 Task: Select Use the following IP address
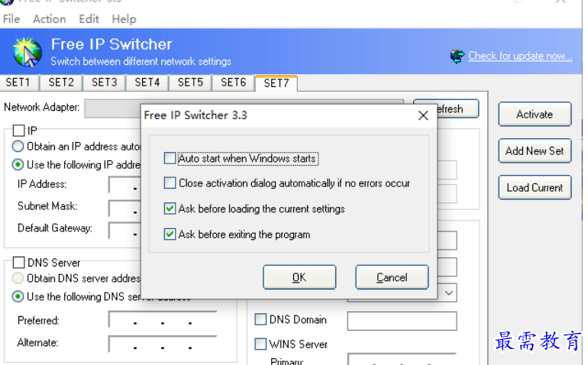18,165
